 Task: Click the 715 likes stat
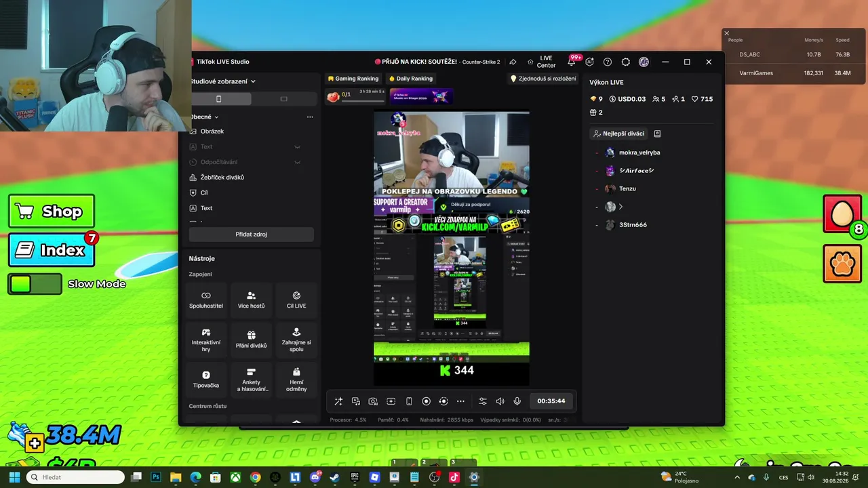pos(702,99)
